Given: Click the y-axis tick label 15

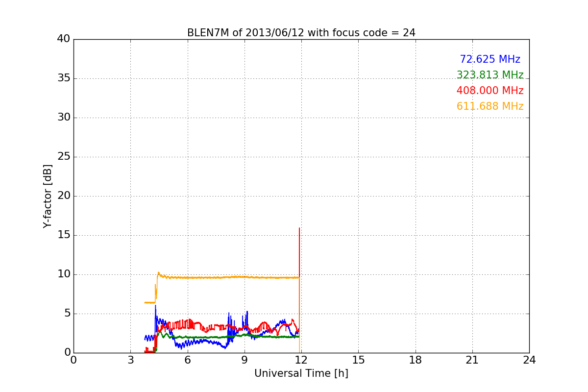Looking at the screenshot, I should coord(64,235).
